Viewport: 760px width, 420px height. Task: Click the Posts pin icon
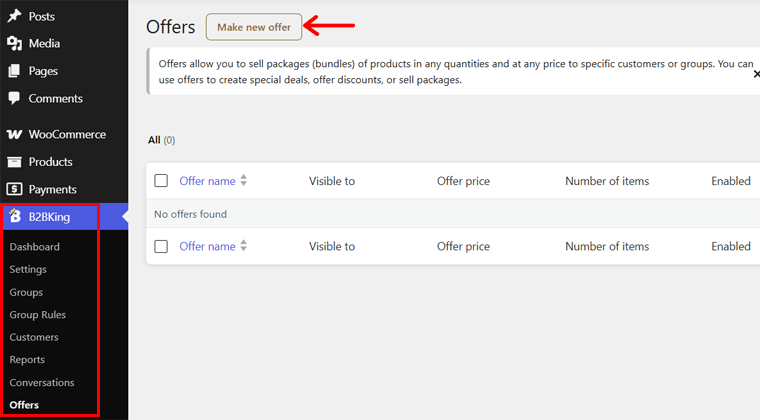coord(14,16)
